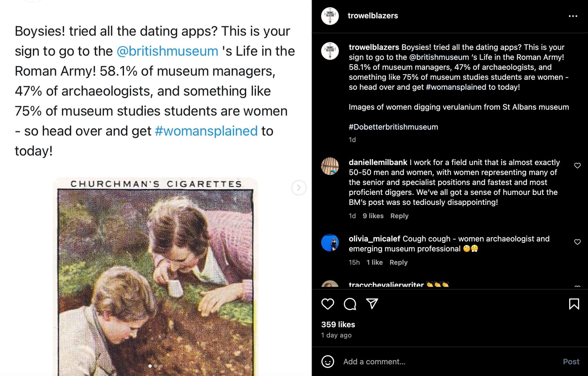The height and width of the screenshot is (376, 588).
Task: View the 359 likes list
Action: 338,325
